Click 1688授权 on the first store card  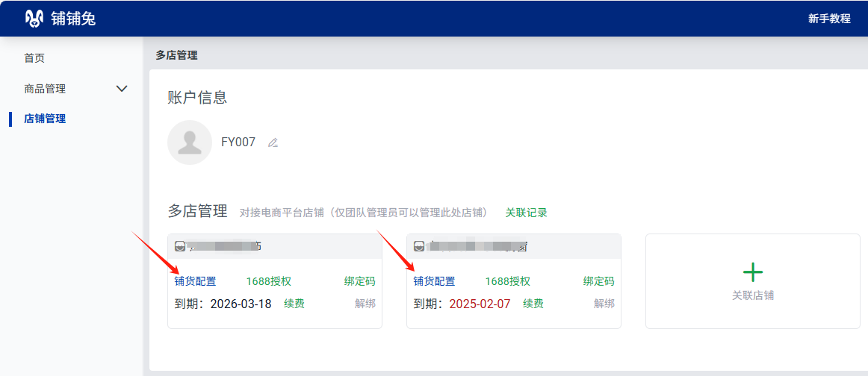pyautogui.click(x=269, y=281)
